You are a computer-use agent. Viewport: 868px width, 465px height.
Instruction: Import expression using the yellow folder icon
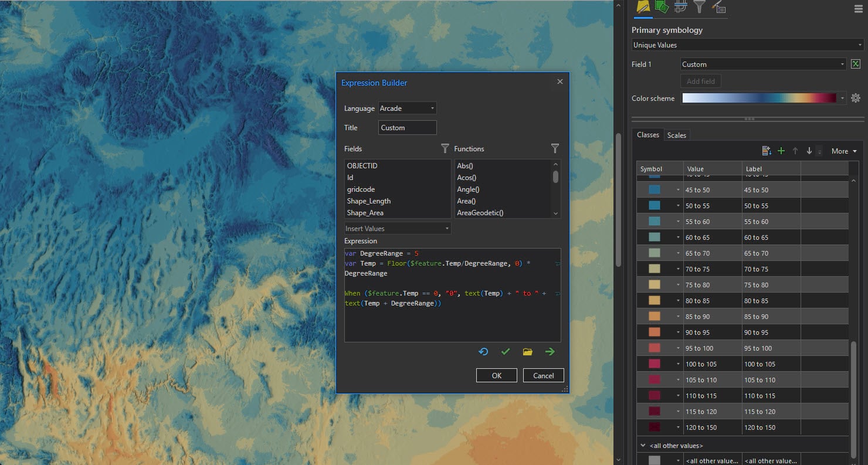tap(527, 352)
